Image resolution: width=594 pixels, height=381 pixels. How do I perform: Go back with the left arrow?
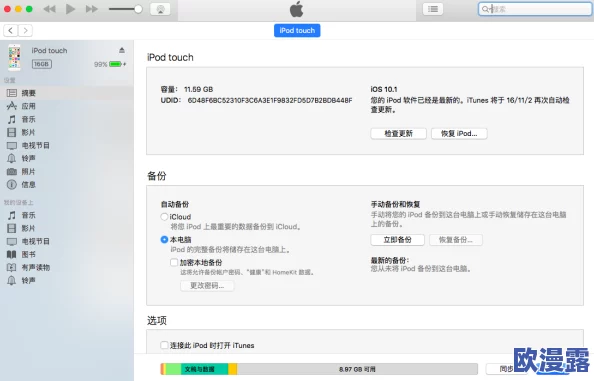click(11, 30)
